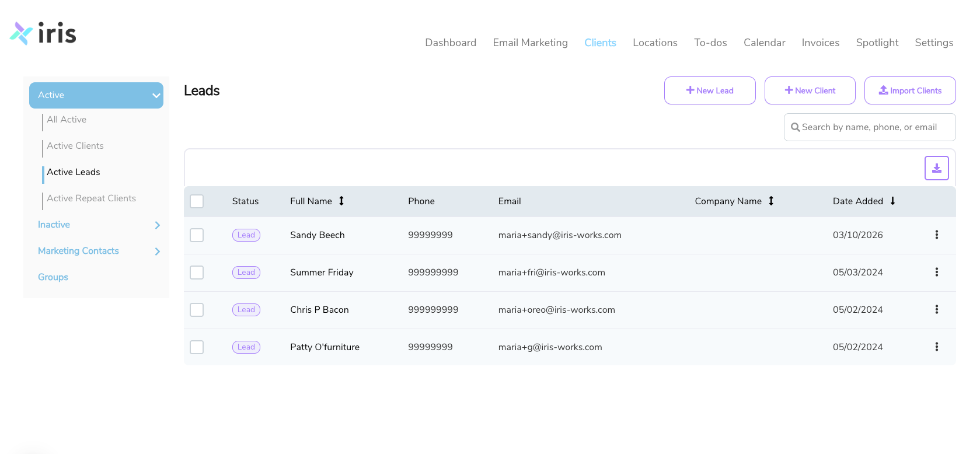Open the actions menu for Patty O'furniture
This screenshot has width=980, height=454.
[936, 347]
